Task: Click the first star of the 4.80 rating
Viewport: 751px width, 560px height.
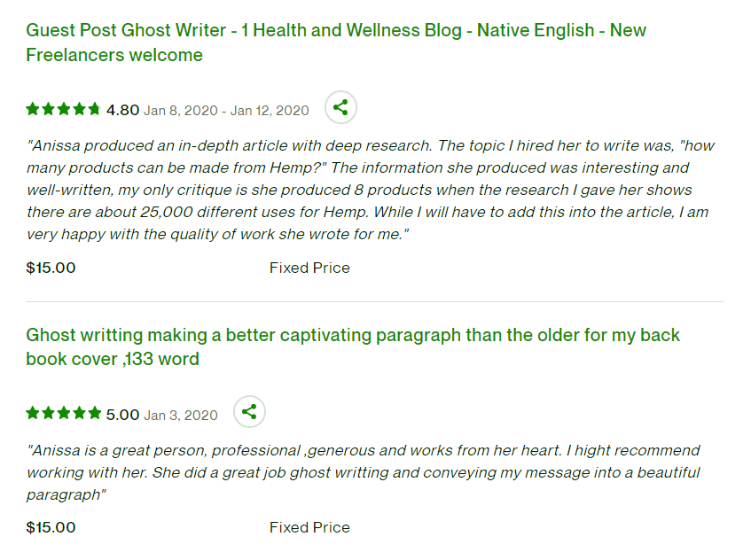Action: (x=33, y=110)
